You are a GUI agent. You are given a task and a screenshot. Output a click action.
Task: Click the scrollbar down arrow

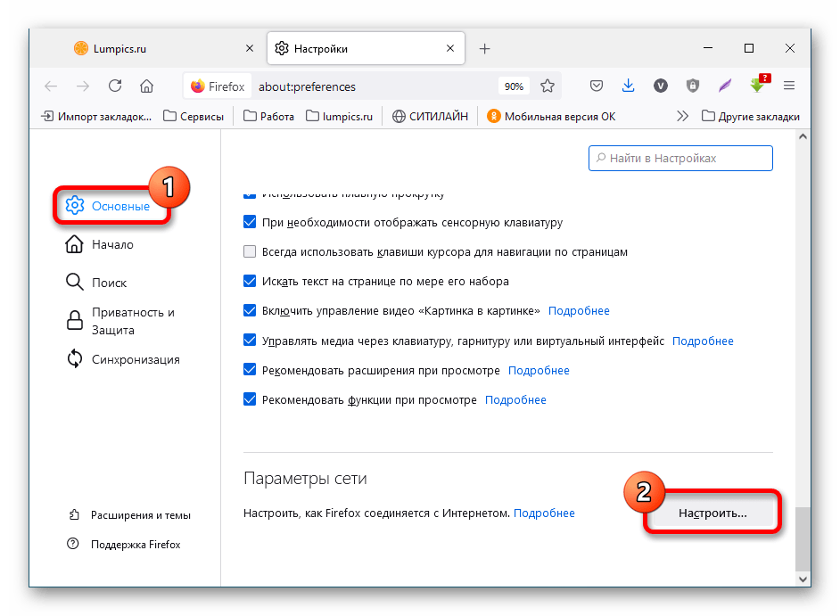point(803,579)
